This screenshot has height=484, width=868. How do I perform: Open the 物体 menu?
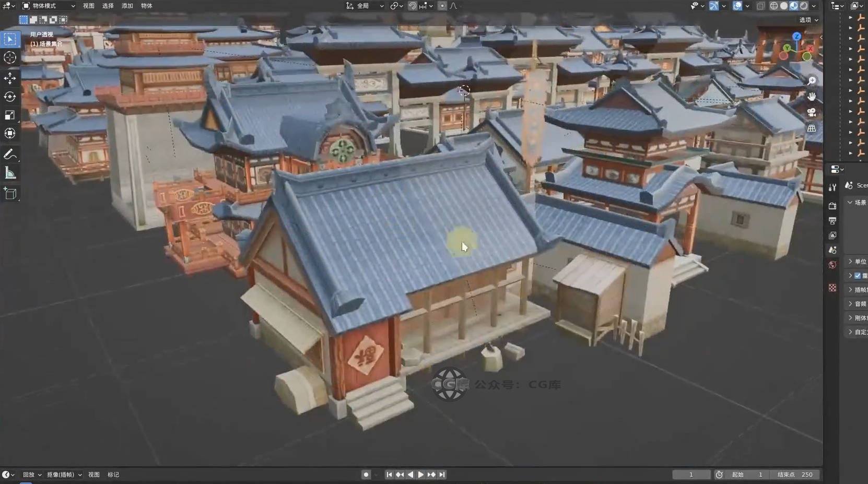click(147, 6)
